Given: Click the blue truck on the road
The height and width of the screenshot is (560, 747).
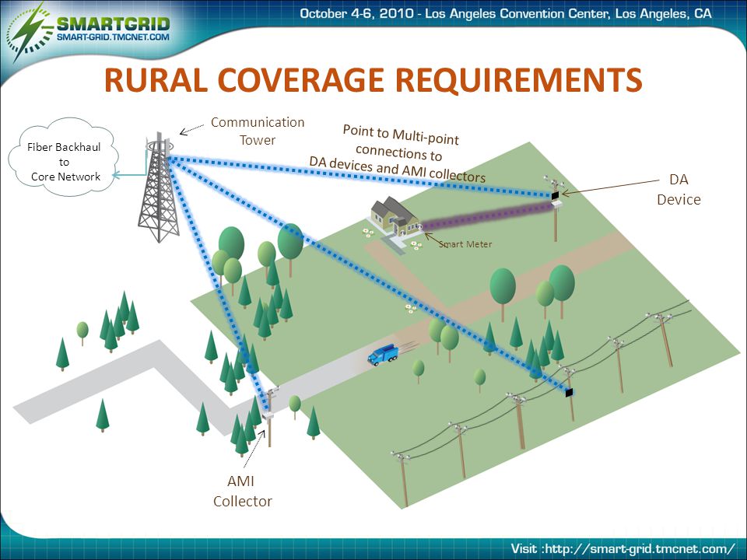Looking at the screenshot, I should (383, 355).
